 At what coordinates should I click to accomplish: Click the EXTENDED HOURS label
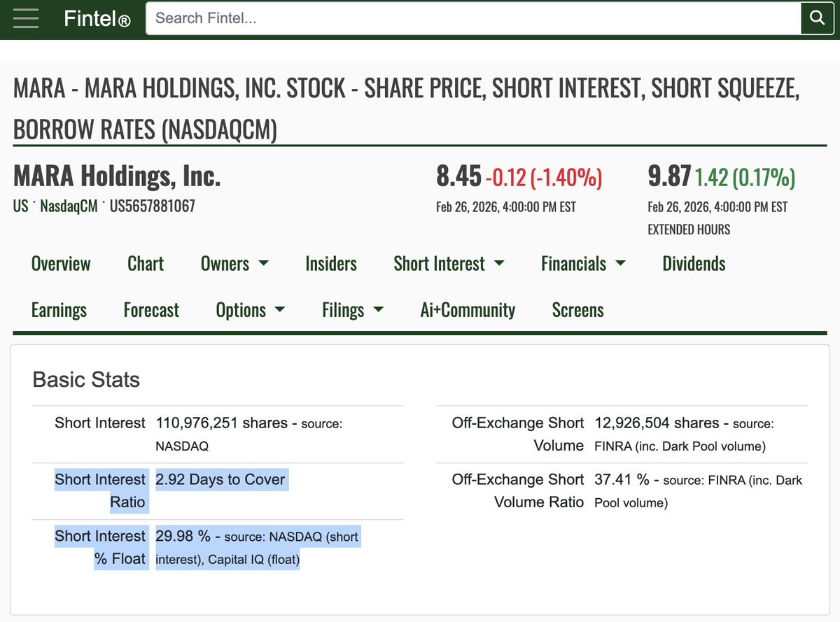[x=689, y=229]
